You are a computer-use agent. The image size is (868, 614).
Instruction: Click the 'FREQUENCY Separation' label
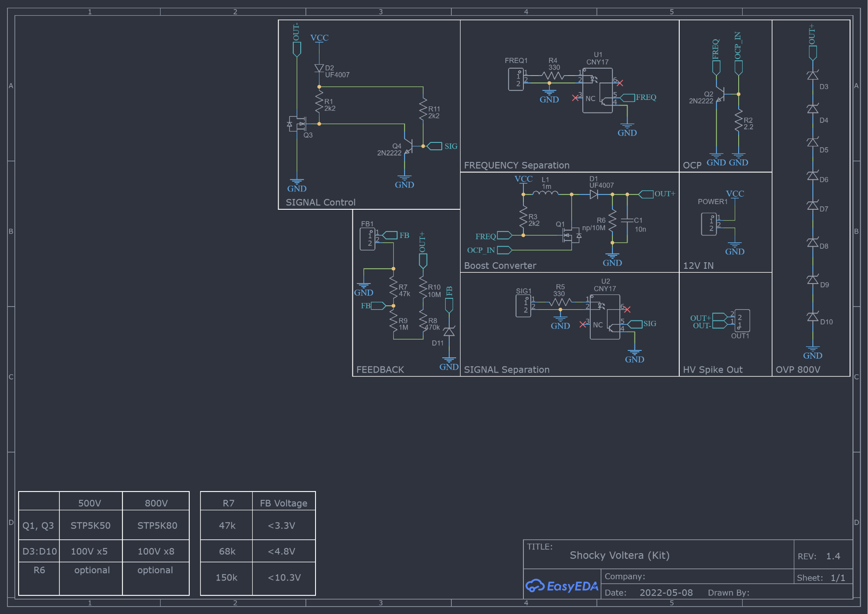point(516,165)
